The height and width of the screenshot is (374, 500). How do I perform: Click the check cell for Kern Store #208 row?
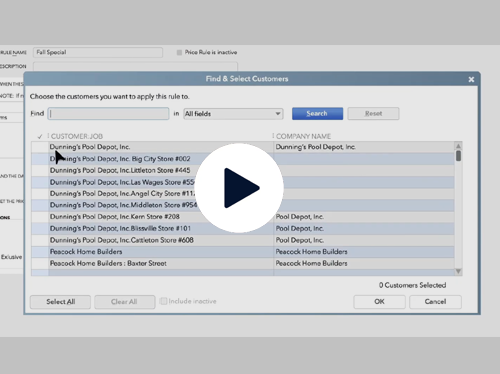40,217
